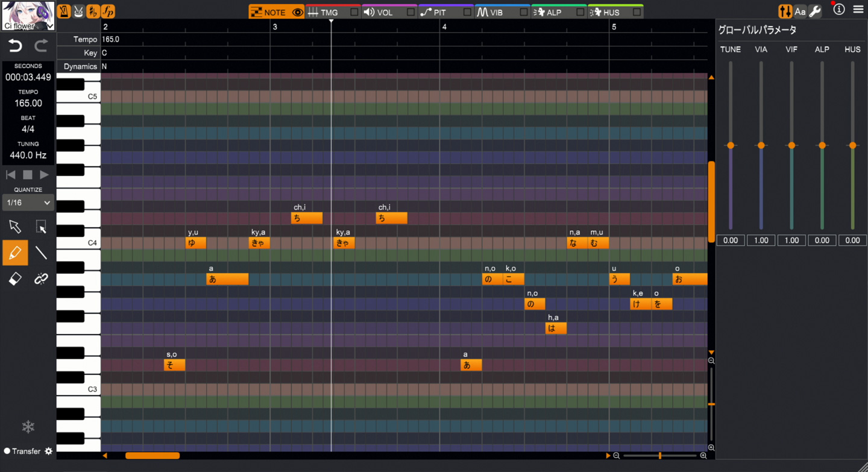The height and width of the screenshot is (472, 868).
Task: Click the VIA value field
Action: click(761, 240)
